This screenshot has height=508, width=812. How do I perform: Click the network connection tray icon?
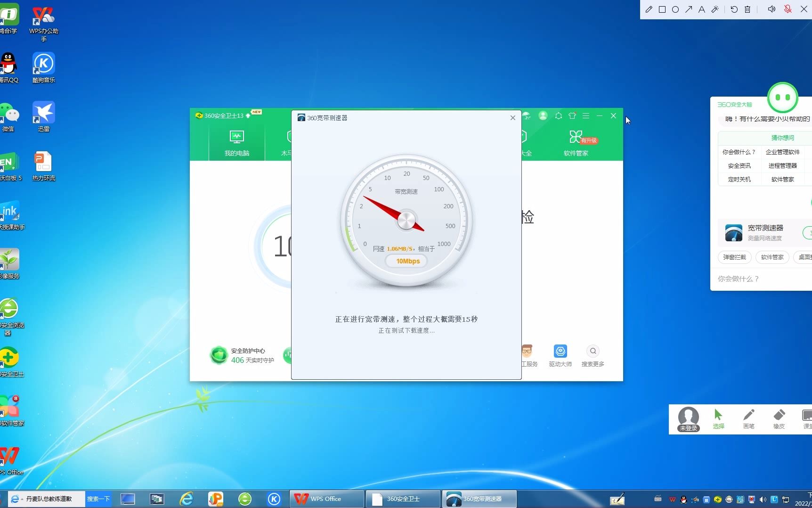(x=786, y=500)
